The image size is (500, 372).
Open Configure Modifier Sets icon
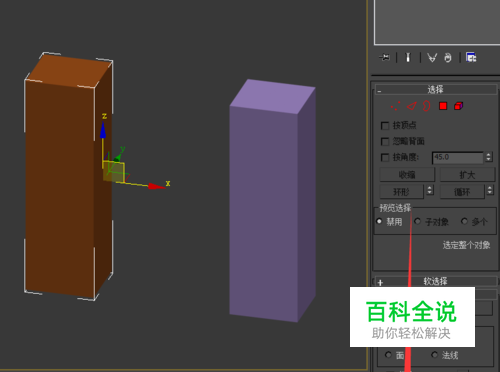(471, 57)
